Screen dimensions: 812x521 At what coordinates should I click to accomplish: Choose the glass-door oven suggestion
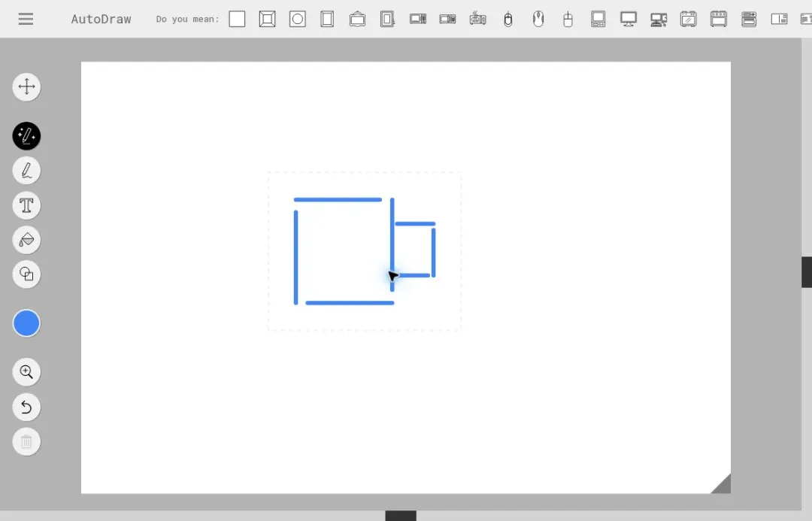688,19
